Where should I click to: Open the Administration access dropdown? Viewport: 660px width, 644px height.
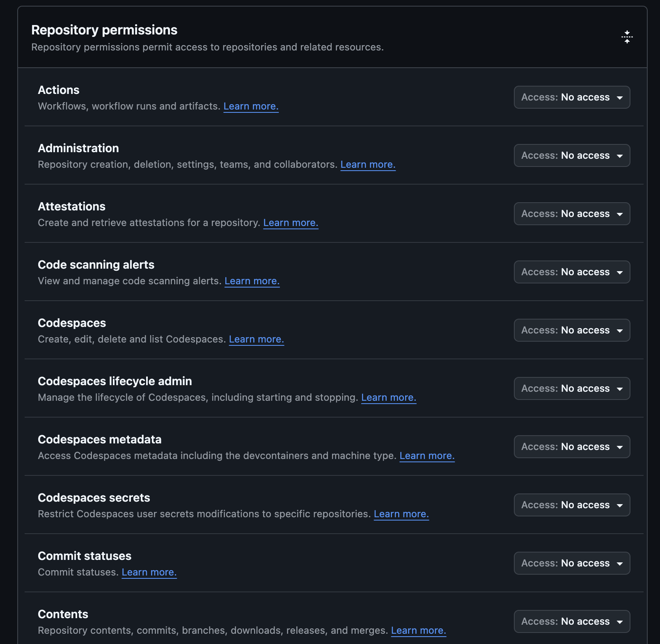572,155
